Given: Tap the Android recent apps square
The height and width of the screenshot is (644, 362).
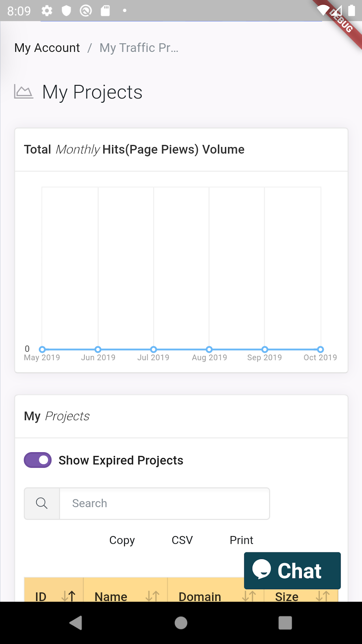Looking at the screenshot, I should tap(285, 622).
